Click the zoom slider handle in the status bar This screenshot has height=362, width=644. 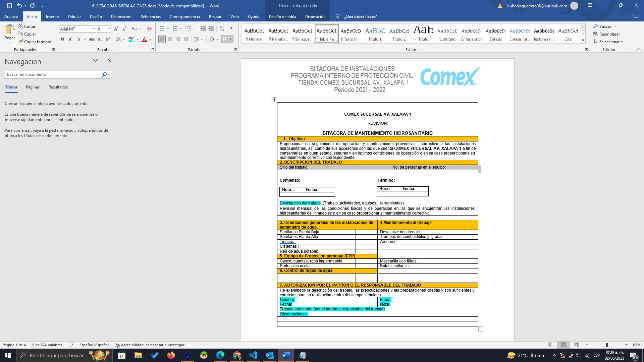(607, 345)
